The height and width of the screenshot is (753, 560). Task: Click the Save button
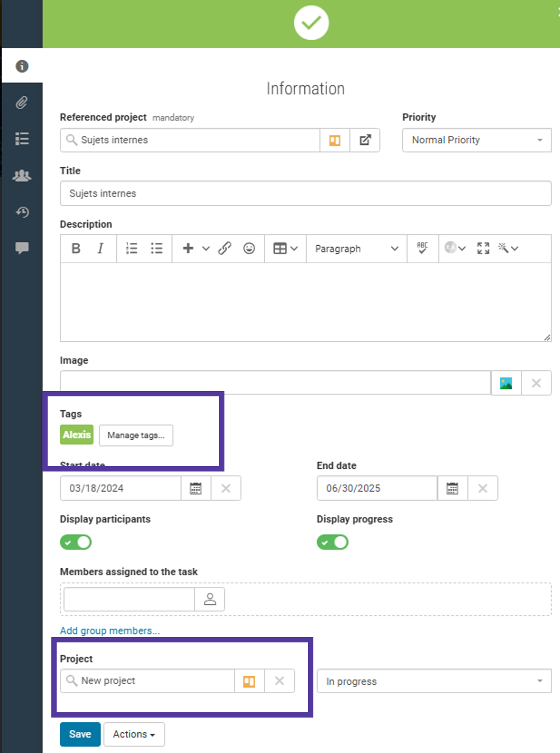point(80,734)
